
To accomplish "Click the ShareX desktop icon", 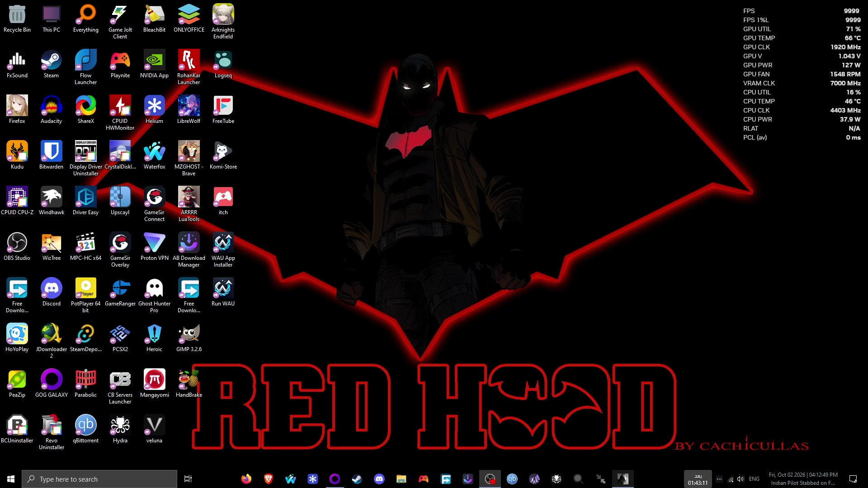I will pos(85,110).
